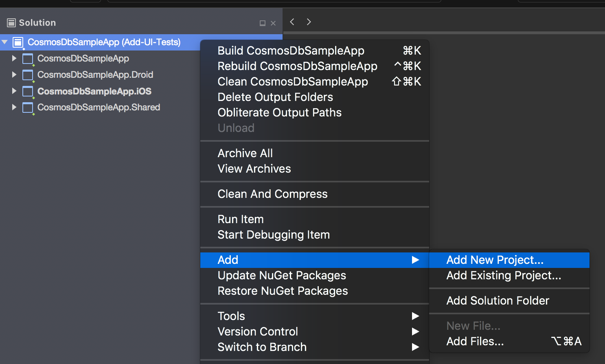
Task: Choose Build CosmosDbSampleApp from context menu
Action: 315,50
